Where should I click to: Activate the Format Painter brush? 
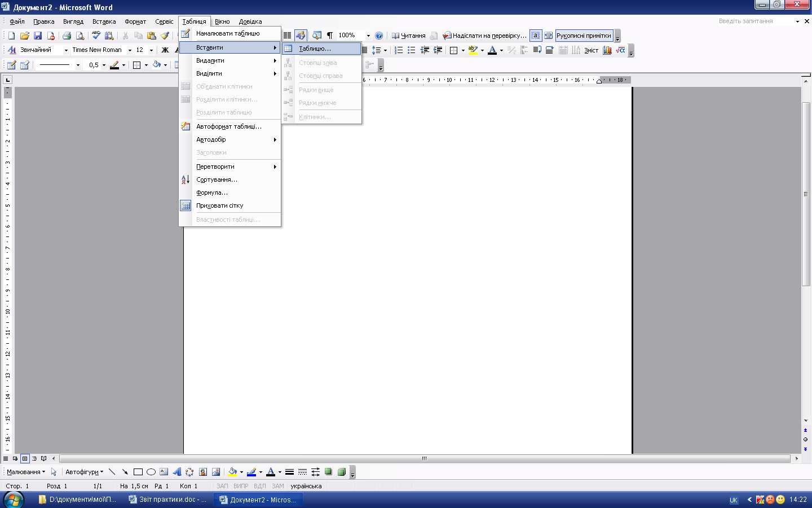pos(165,36)
